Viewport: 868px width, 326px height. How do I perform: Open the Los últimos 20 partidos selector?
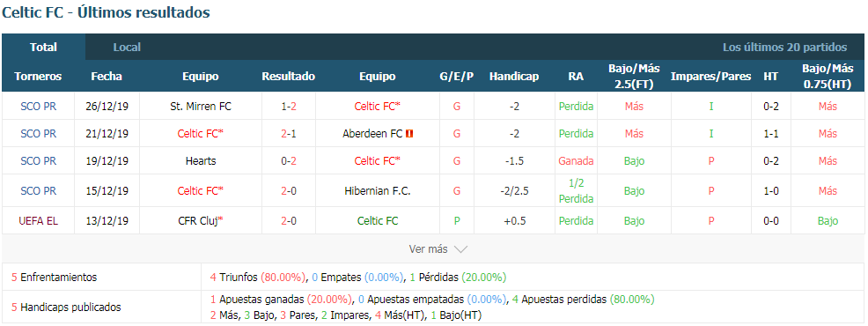coord(784,47)
